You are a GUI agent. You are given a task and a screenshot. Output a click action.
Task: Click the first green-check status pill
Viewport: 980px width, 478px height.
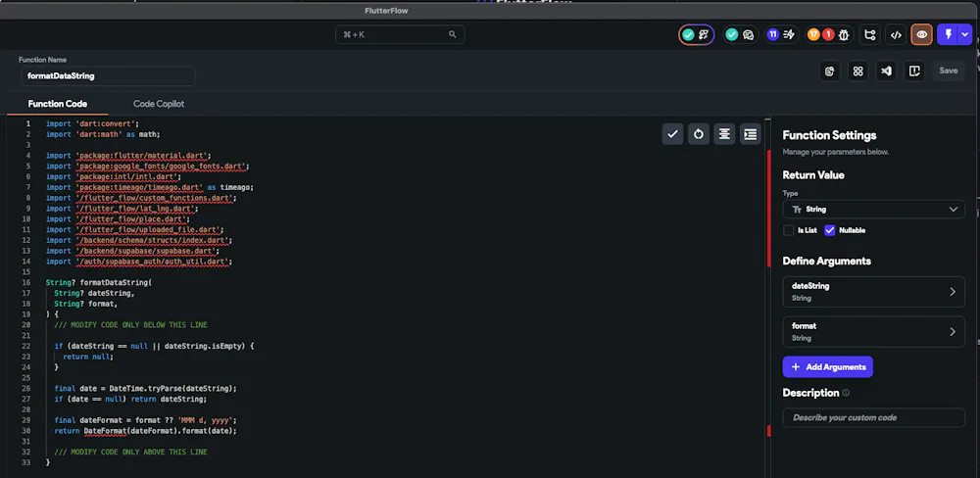coord(696,35)
